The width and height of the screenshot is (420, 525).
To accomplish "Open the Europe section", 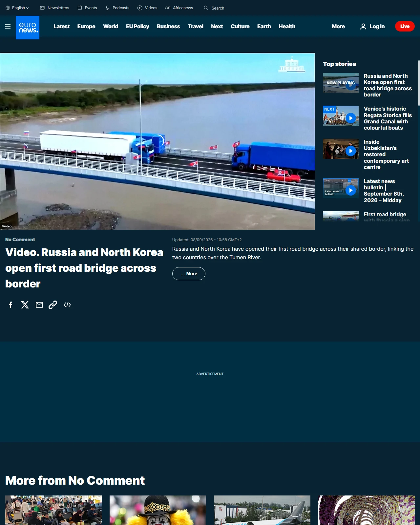I will [86, 26].
